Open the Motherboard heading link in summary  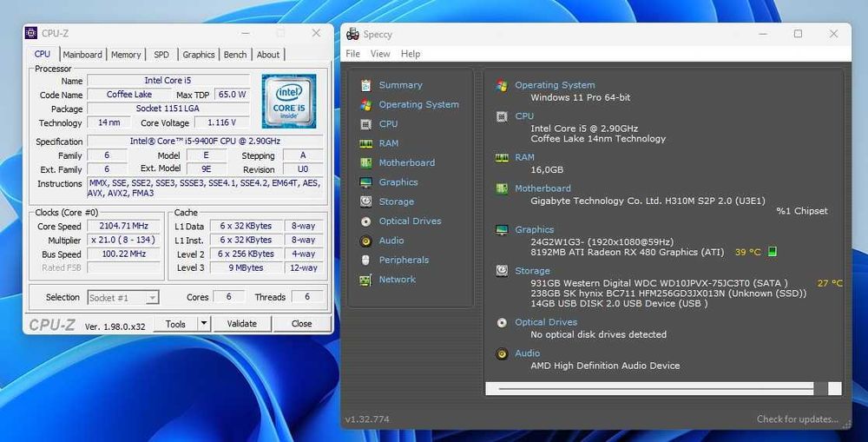click(x=542, y=188)
